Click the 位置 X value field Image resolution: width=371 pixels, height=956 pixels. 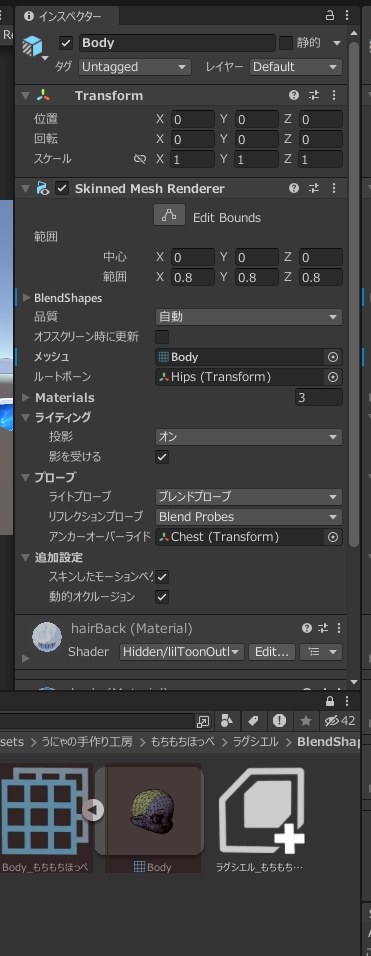pos(193,119)
